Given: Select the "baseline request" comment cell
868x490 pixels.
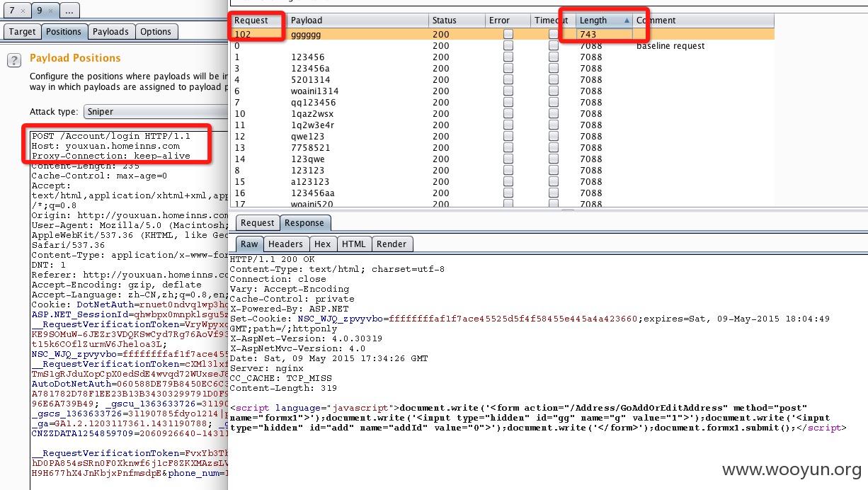Looking at the screenshot, I should pos(670,45).
